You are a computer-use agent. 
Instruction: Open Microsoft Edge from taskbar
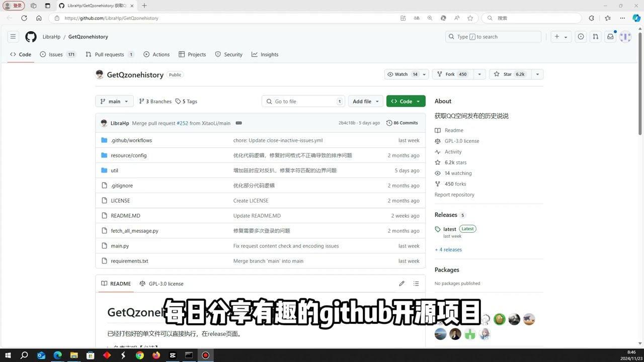[57, 355]
